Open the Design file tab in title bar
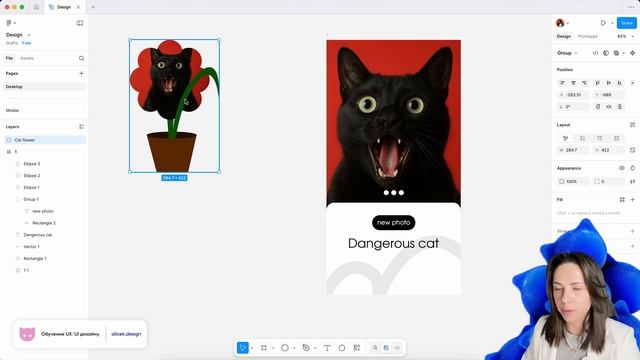 point(64,7)
